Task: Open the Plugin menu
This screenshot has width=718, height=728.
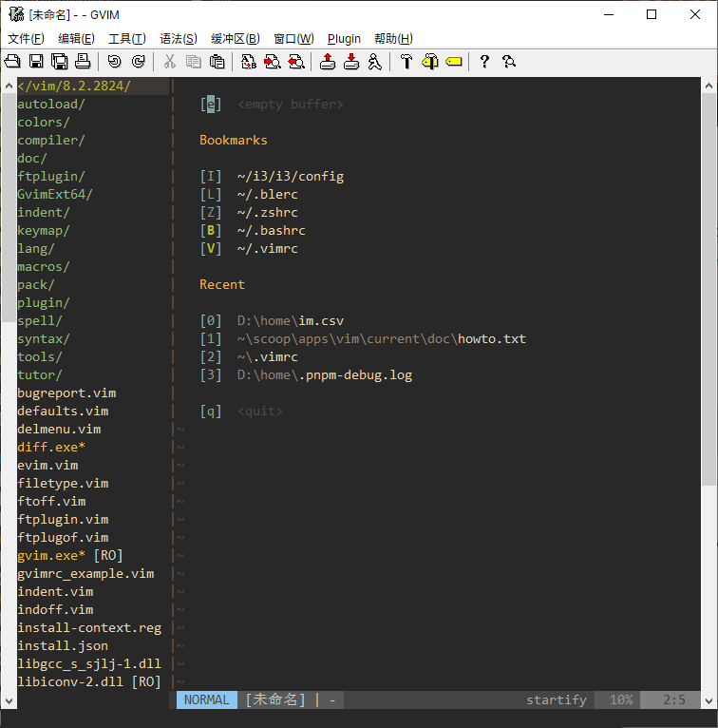Action: pos(344,39)
